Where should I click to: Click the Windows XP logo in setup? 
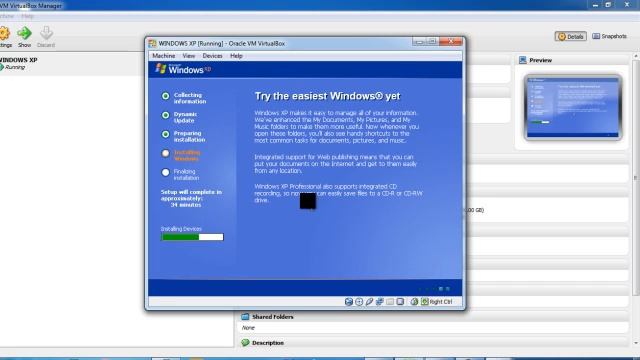pyautogui.click(x=183, y=69)
